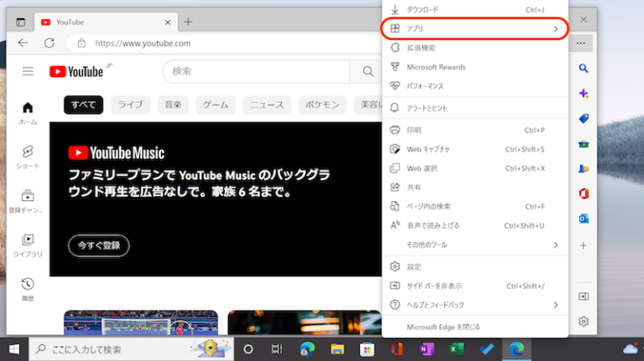Choose 共有 from Edge menu

tap(475, 187)
